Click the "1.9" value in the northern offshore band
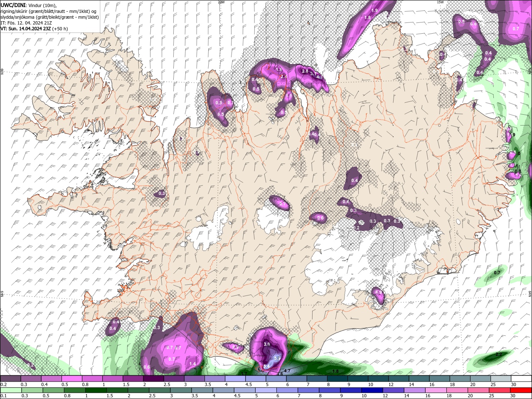The image size is (532, 399). pos(374,11)
